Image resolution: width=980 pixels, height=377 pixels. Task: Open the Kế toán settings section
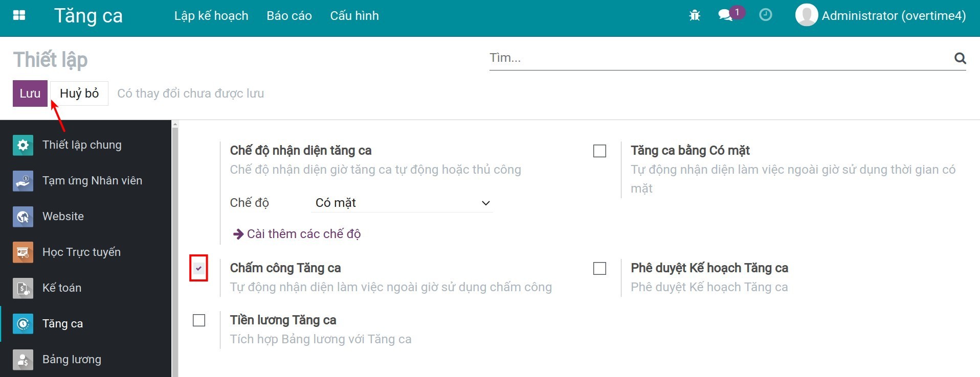[x=61, y=288]
